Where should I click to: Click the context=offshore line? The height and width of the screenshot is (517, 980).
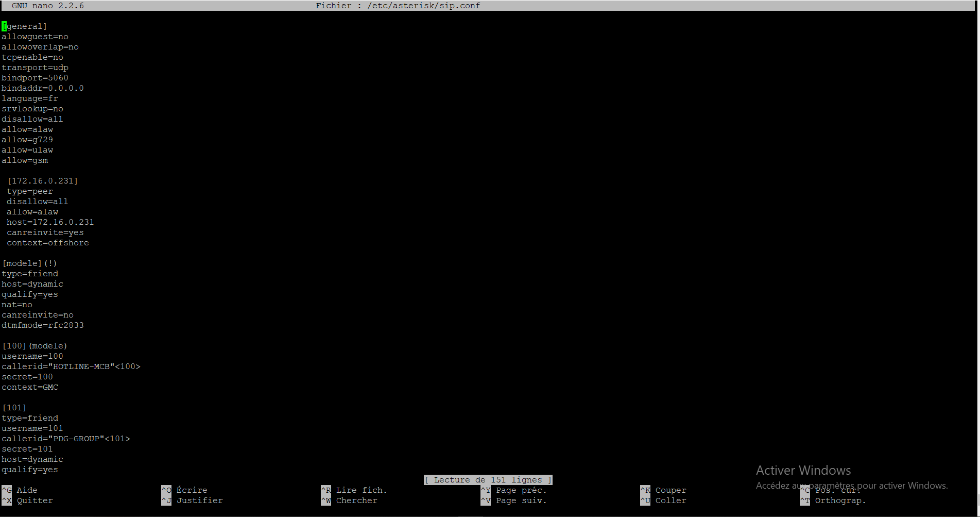coord(47,243)
